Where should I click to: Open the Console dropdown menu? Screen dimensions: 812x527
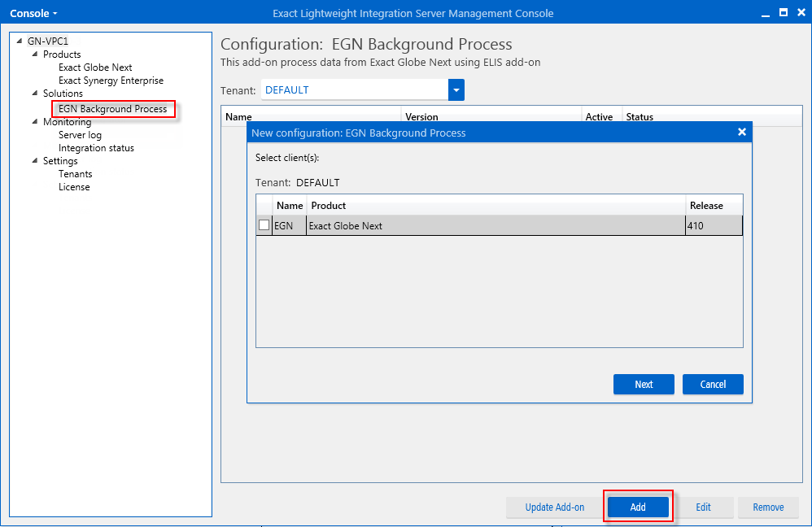[x=33, y=14]
